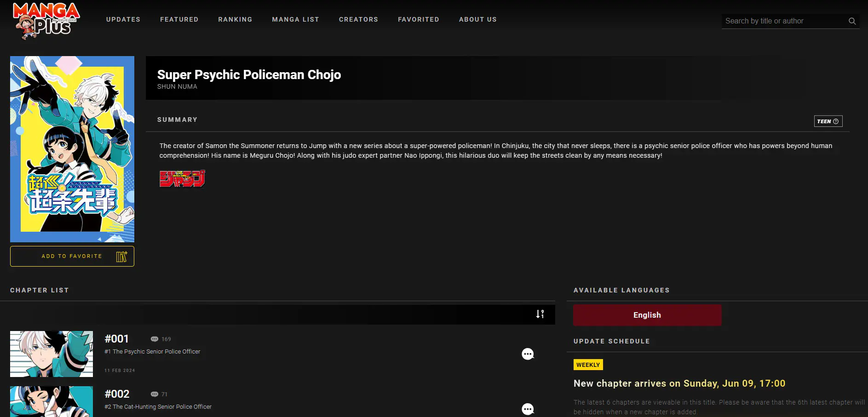Click the '11 FEB 2024' chapter date

pos(120,371)
